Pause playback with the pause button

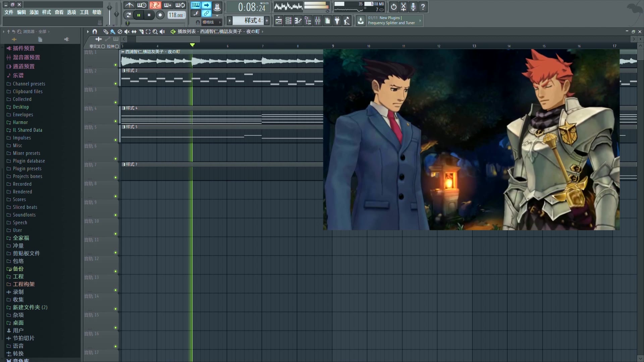pos(139,15)
